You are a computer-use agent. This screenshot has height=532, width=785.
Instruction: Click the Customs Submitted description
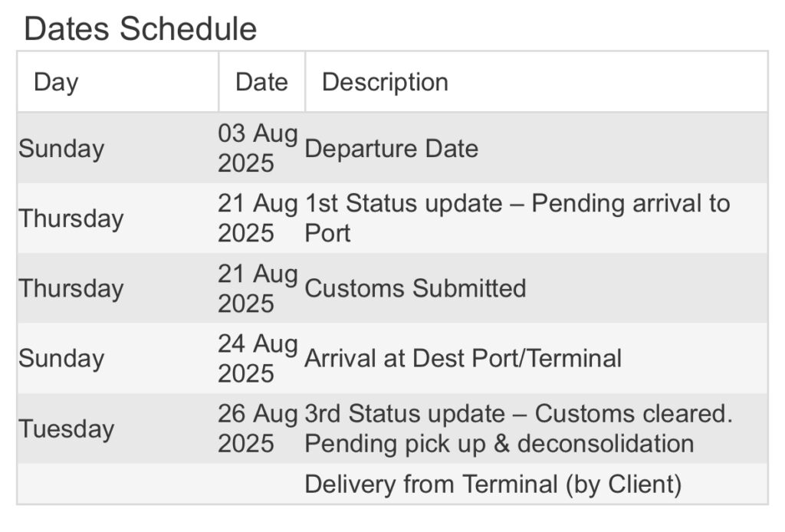(x=415, y=288)
